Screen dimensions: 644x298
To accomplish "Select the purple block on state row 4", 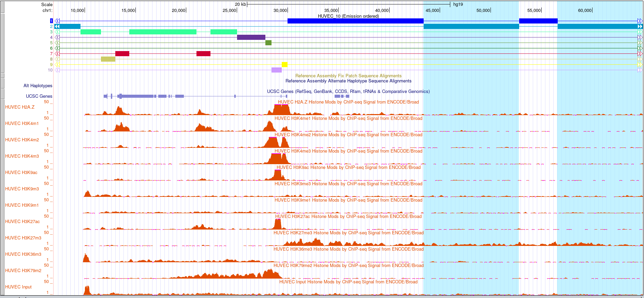I will 251,37.
